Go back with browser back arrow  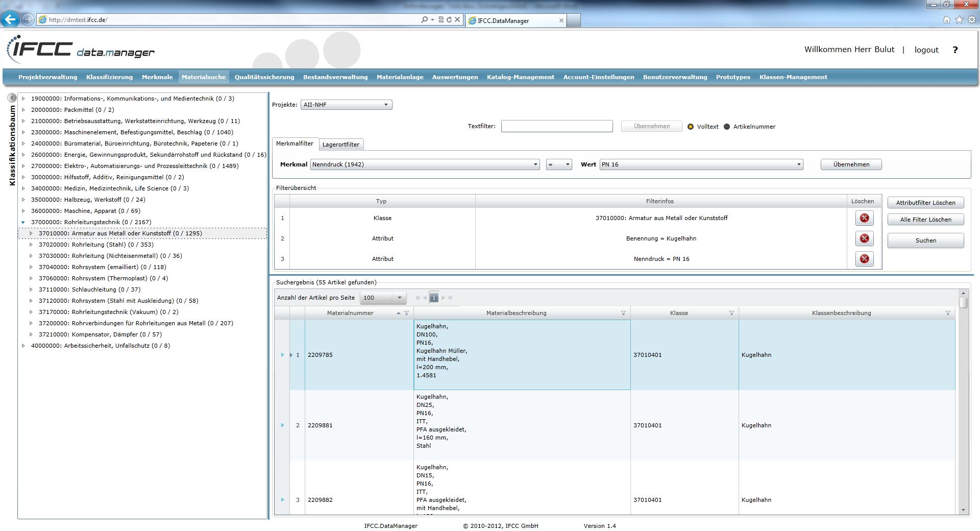(x=10, y=19)
